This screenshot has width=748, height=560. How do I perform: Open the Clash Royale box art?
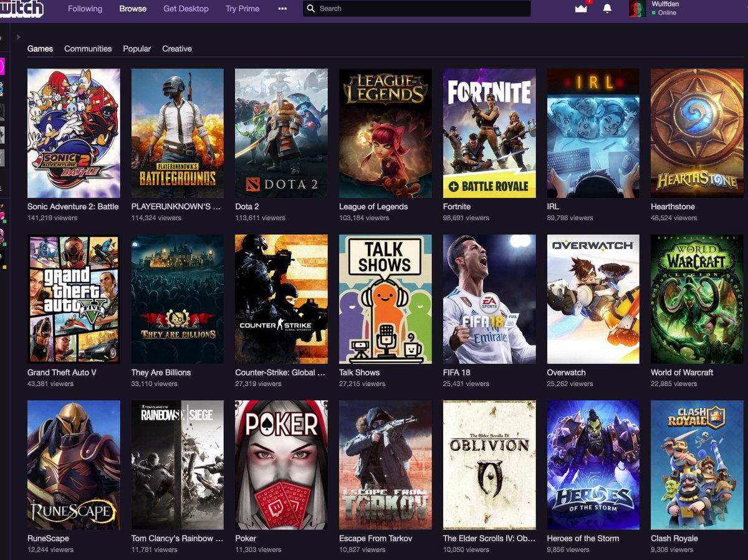pyautogui.click(x=697, y=465)
